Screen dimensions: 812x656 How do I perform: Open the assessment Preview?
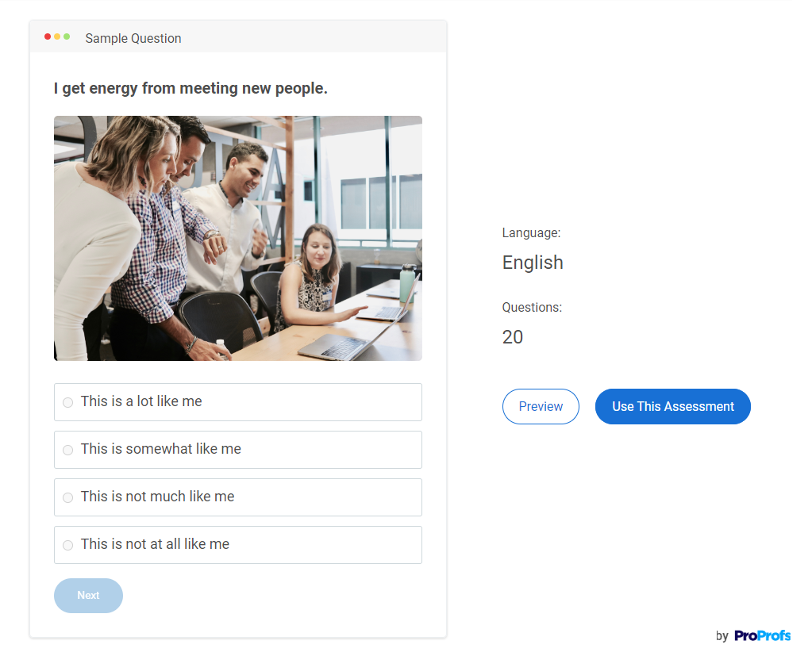(541, 406)
